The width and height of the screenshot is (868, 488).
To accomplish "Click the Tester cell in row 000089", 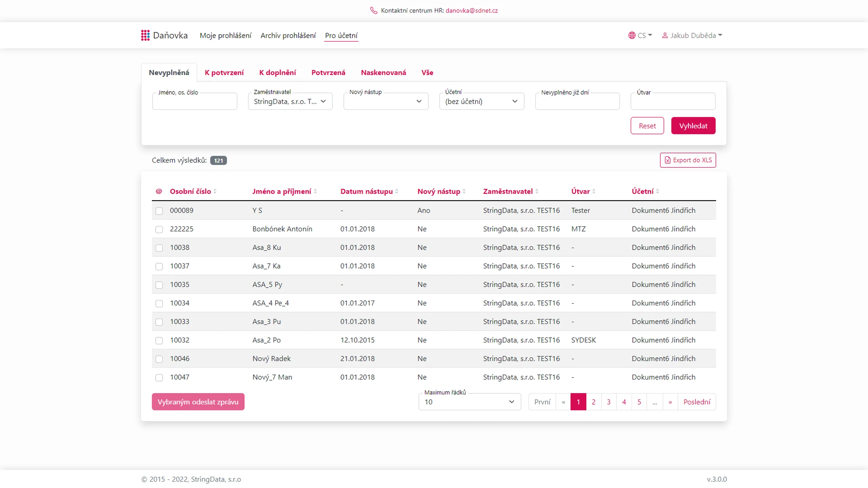I will tap(580, 210).
